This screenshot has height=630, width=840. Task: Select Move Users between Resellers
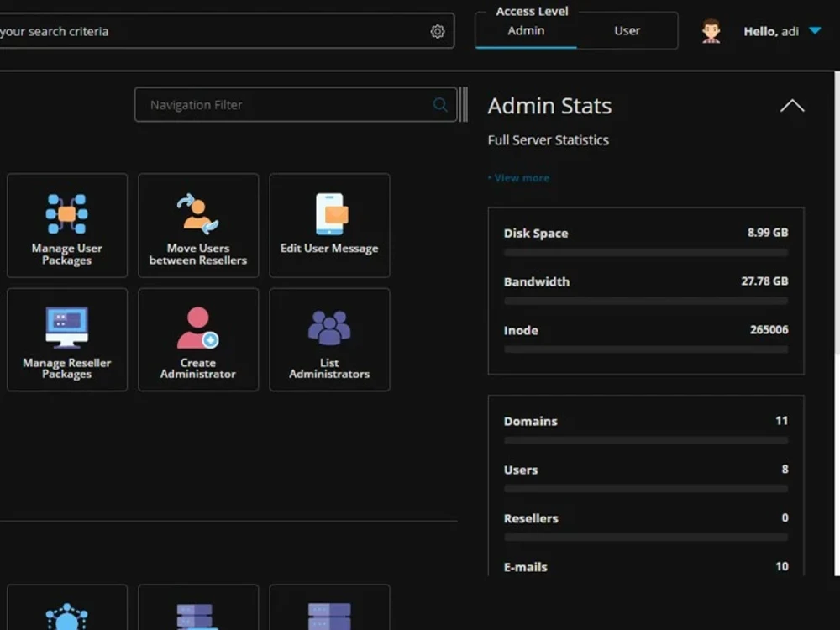tap(198, 225)
